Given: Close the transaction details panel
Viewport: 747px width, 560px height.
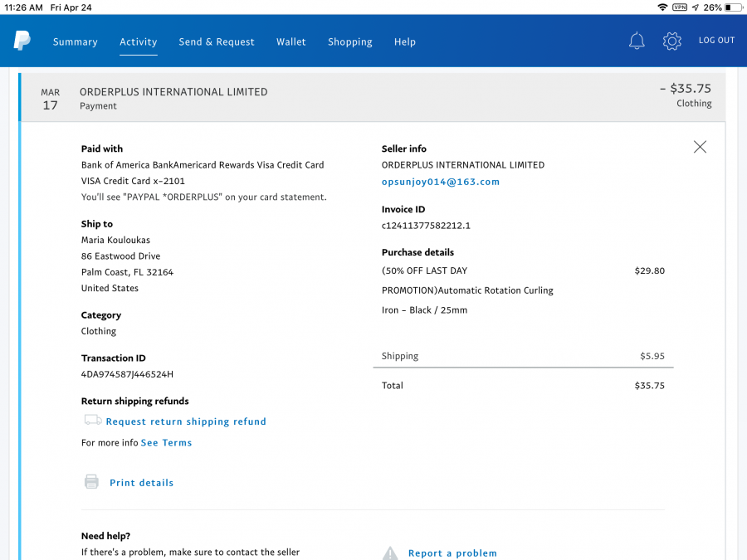Looking at the screenshot, I should [700, 147].
